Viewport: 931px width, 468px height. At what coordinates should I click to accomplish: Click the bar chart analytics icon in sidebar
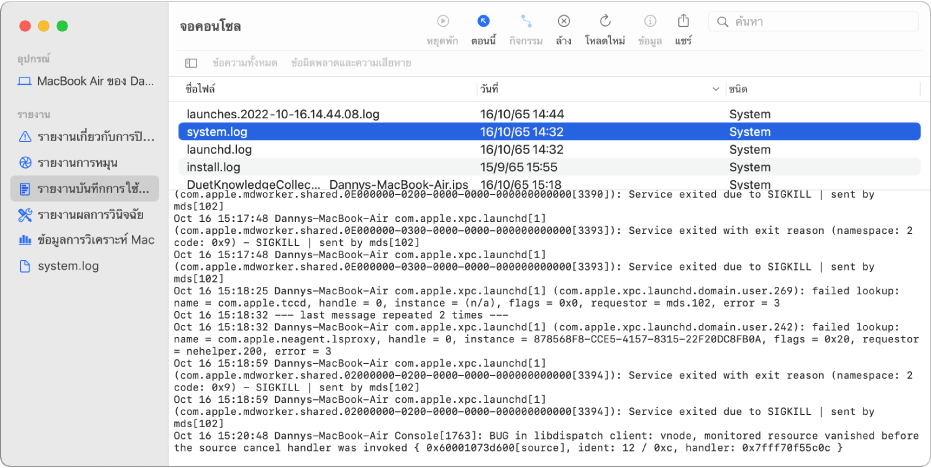[25, 240]
